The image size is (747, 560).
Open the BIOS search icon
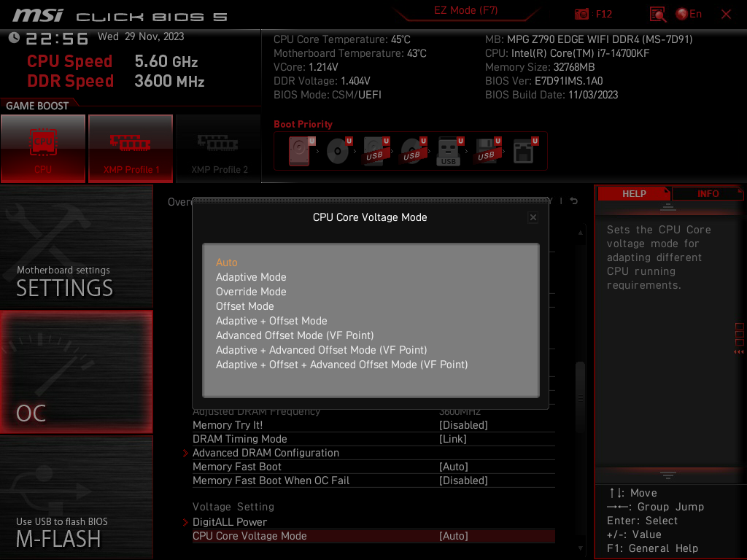pos(657,15)
